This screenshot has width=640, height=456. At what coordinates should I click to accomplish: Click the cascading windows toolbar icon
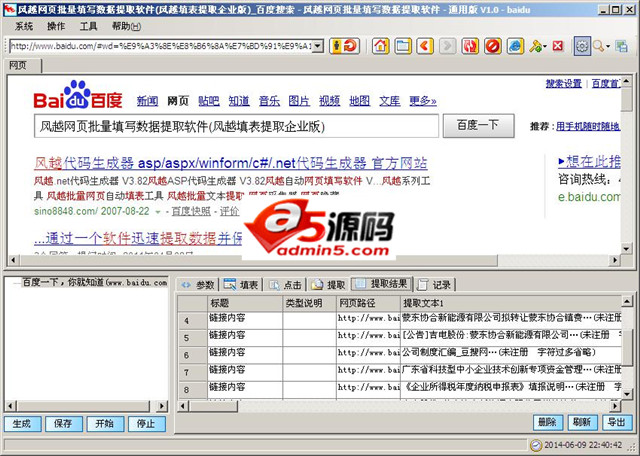coord(622,46)
